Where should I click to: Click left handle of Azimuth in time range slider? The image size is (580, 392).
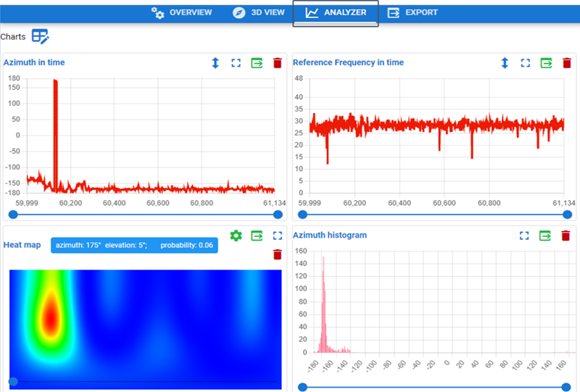click(x=13, y=214)
